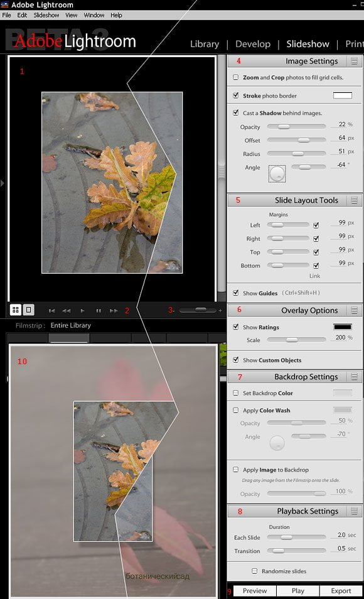Enable Zoom and Crop photos checkbox
Image resolution: width=364 pixels, height=599 pixels.
pos(236,77)
